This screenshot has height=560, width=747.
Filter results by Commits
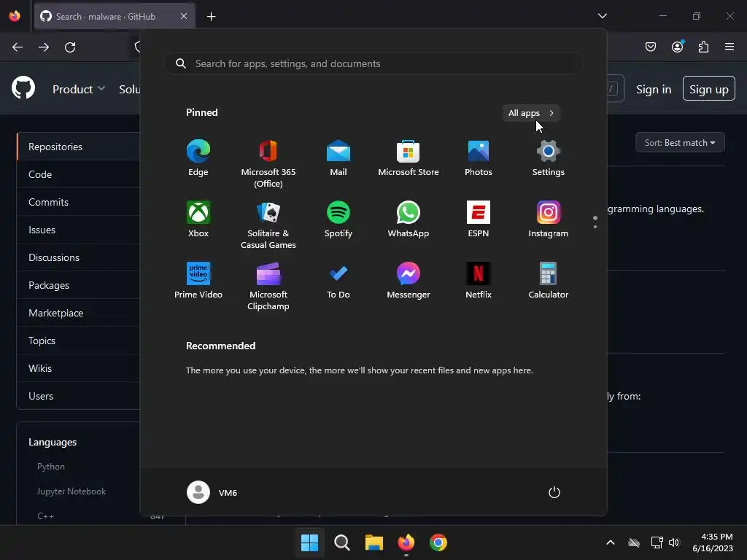(79, 202)
